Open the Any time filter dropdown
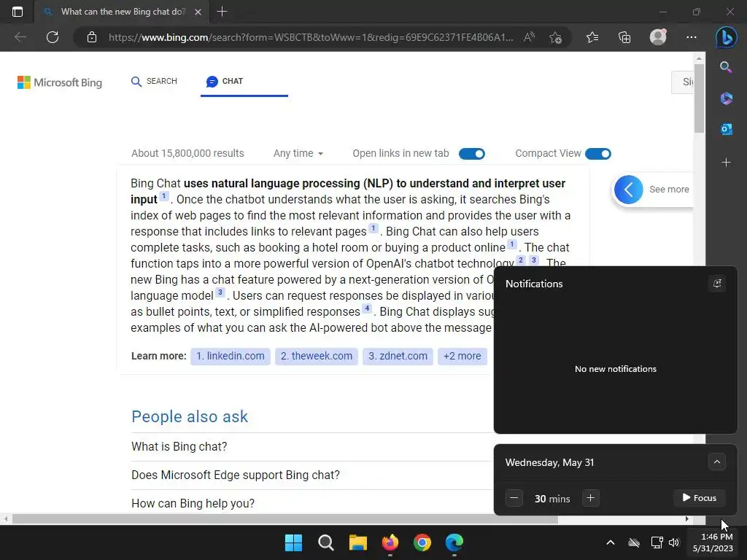 (298, 153)
